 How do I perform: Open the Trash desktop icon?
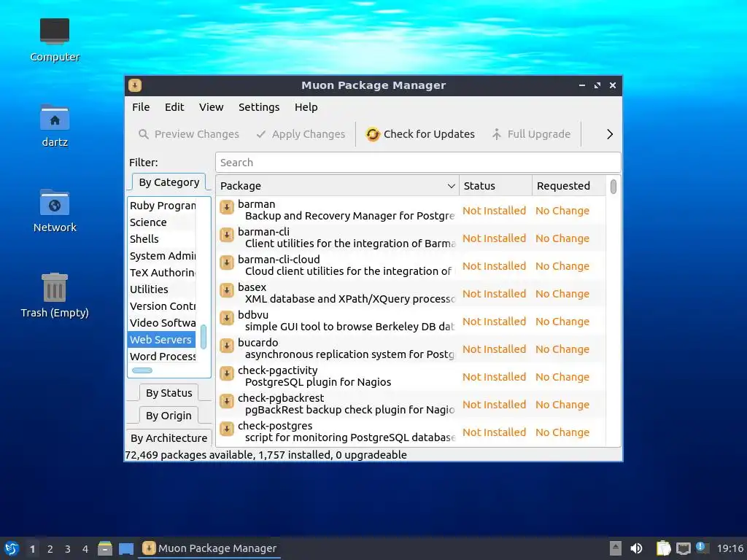point(54,295)
